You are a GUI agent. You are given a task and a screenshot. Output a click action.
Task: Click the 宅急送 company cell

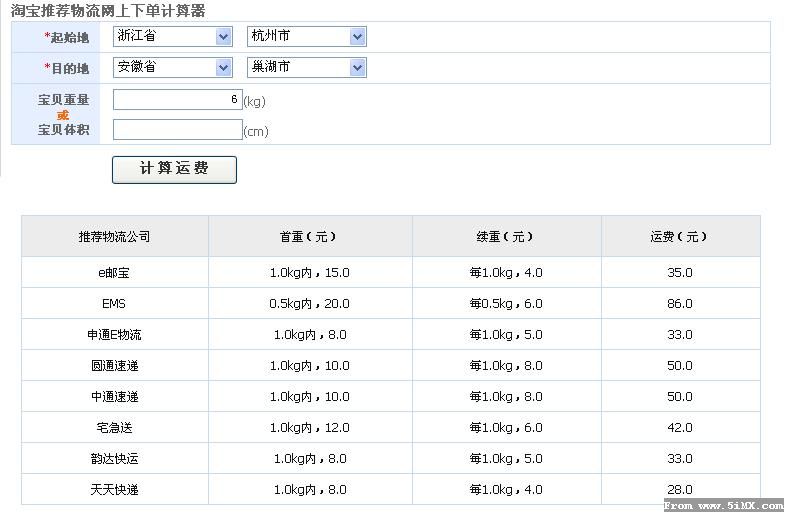(115, 427)
